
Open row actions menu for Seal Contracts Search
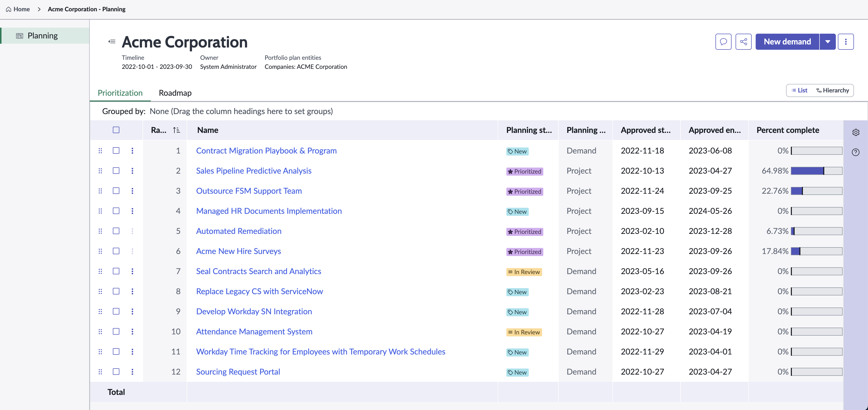point(132,271)
